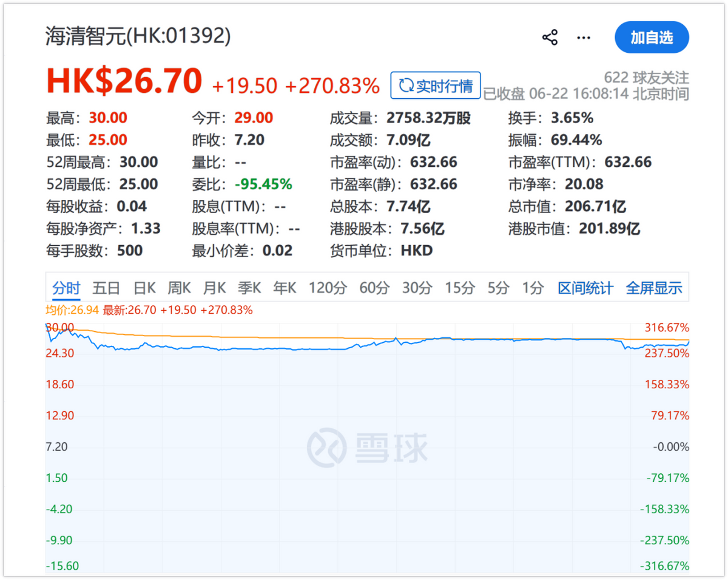The image size is (728, 580).
Task: Click the 振幅 value 69.44%
Action: (x=576, y=140)
